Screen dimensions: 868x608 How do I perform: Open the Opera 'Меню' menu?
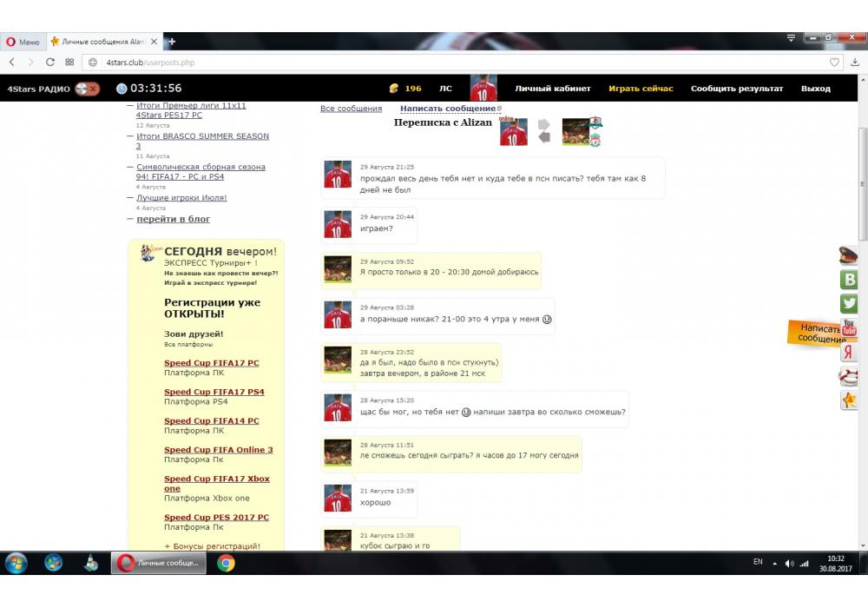tap(23, 42)
